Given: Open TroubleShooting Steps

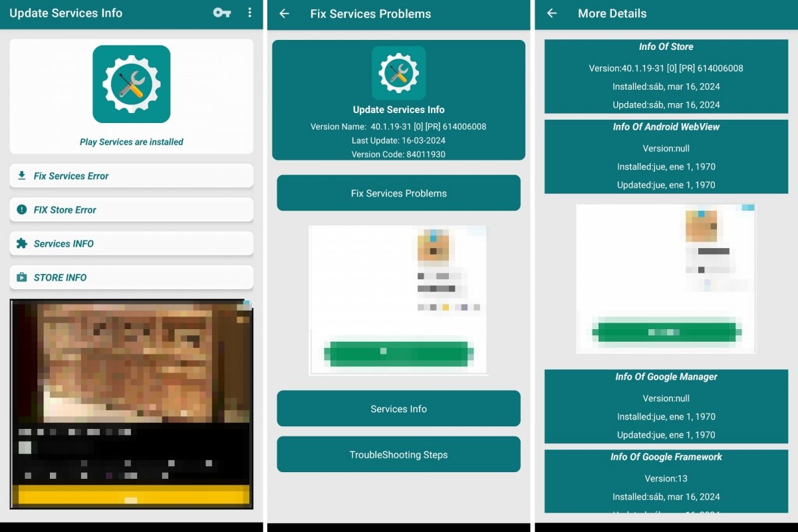Looking at the screenshot, I should click(x=399, y=454).
